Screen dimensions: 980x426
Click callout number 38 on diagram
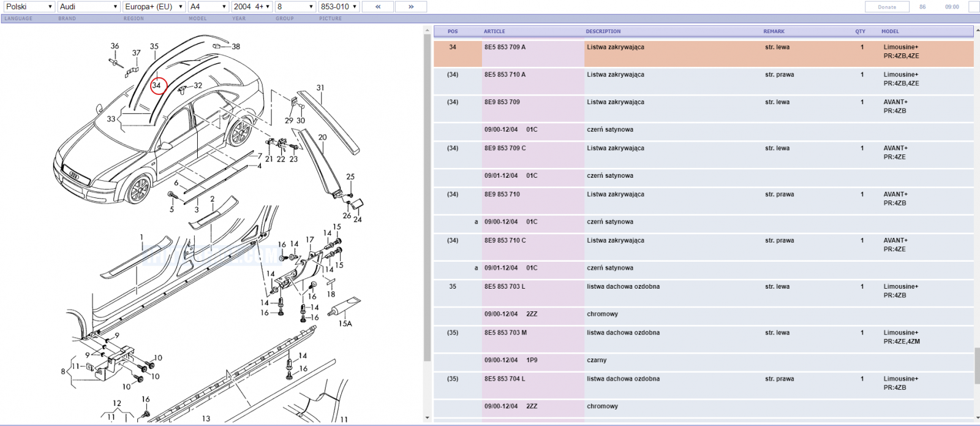pos(236,47)
